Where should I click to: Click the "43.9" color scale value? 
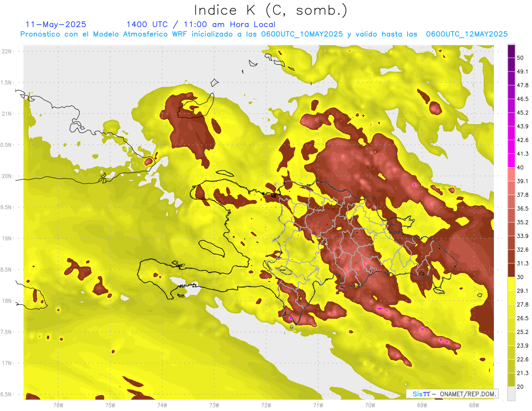tap(522, 126)
